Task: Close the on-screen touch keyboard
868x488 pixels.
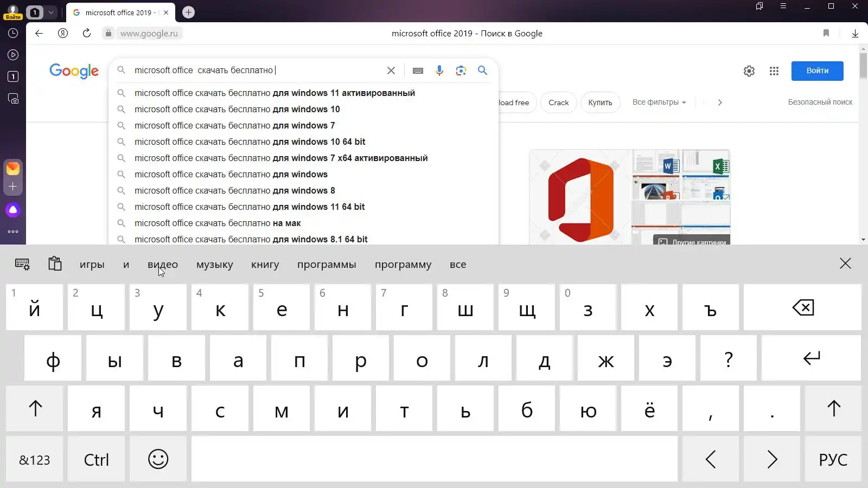Action: 845,264
